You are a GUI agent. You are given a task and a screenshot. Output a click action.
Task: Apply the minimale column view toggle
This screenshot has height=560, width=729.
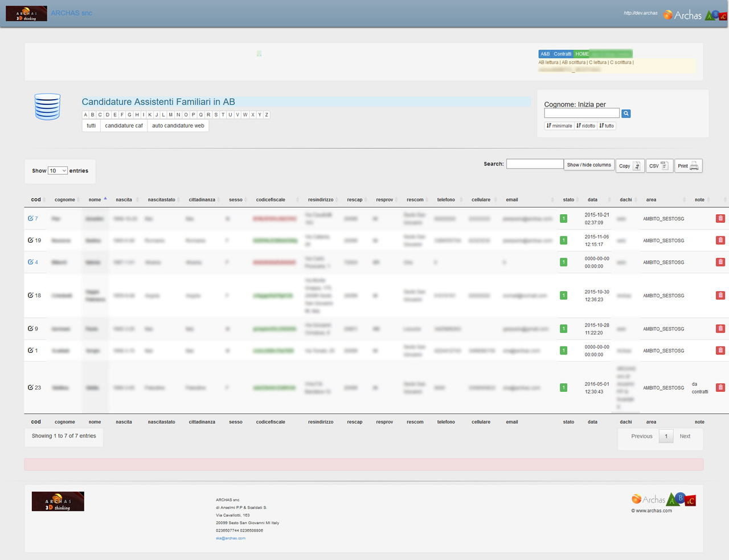pyautogui.click(x=559, y=126)
